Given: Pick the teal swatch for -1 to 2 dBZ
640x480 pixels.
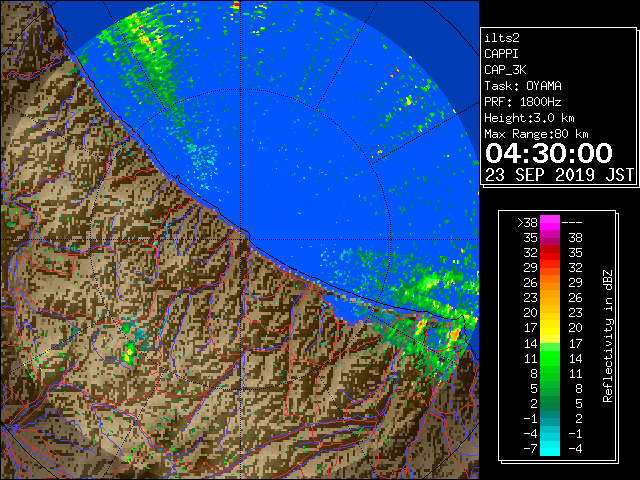Looking at the screenshot, I should click(550, 418).
